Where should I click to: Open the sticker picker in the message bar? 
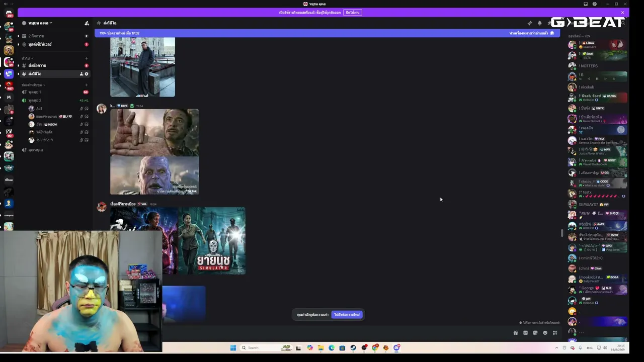pyautogui.click(x=535, y=333)
